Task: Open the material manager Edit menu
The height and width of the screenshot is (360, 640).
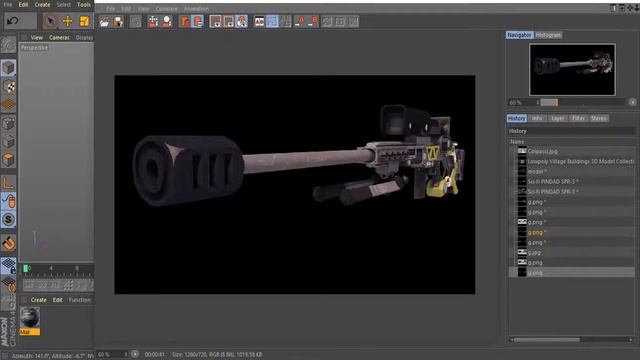Action: coord(58,300)
